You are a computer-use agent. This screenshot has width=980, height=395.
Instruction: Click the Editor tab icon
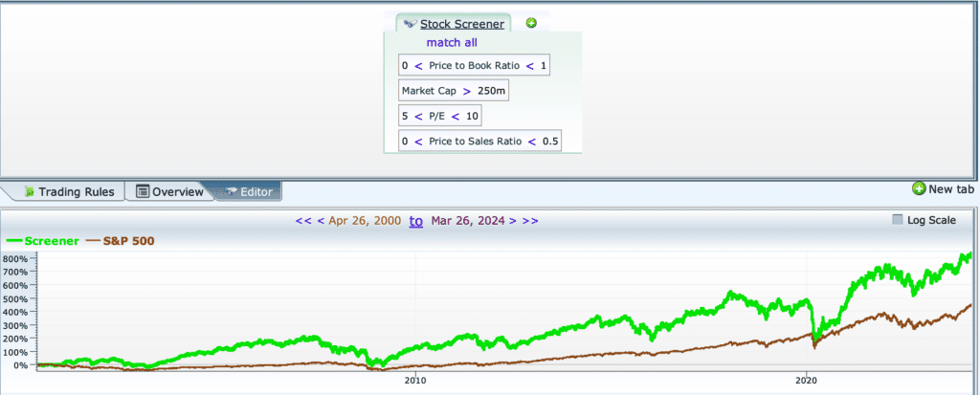point(230,192)
